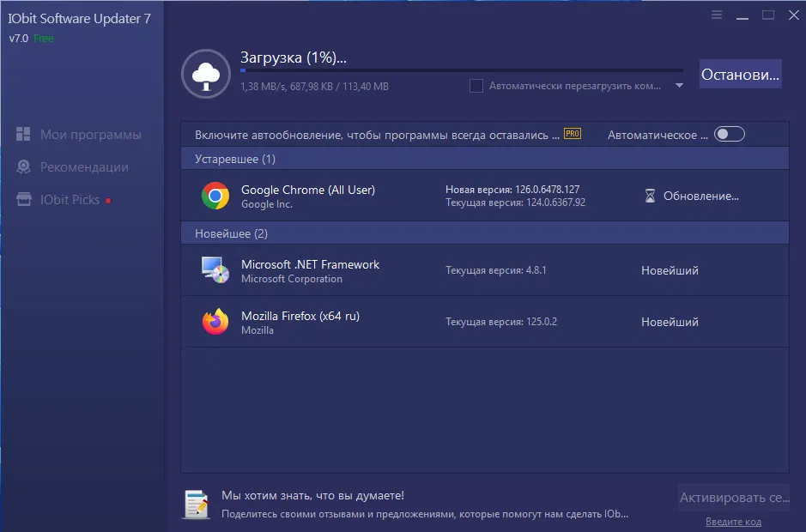Click the Microsoft Corporation publisher text

292,279
